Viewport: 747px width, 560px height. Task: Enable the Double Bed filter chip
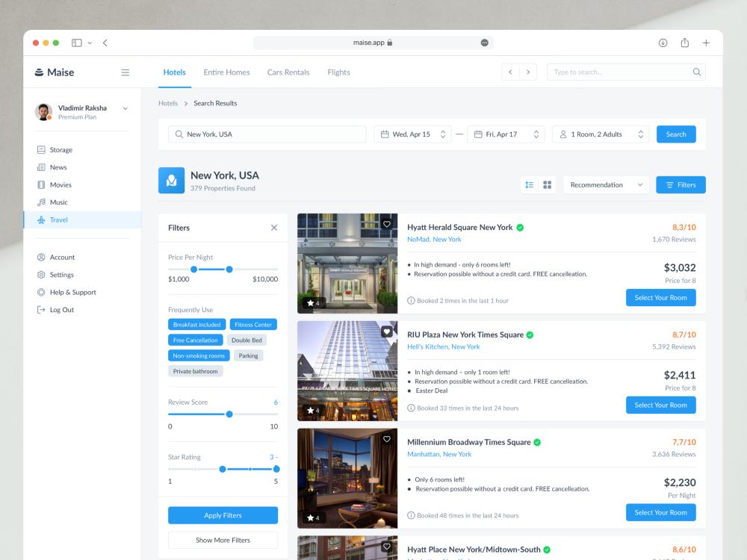pos(247,340)
